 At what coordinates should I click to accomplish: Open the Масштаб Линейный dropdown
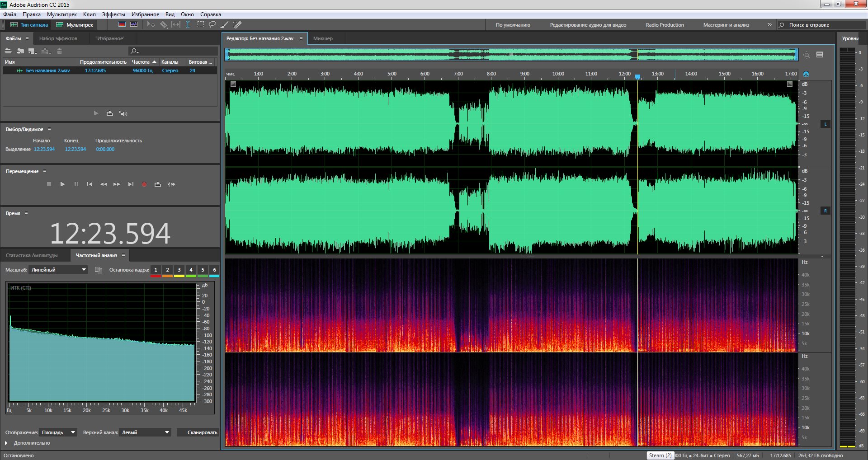tap(58, 270)
